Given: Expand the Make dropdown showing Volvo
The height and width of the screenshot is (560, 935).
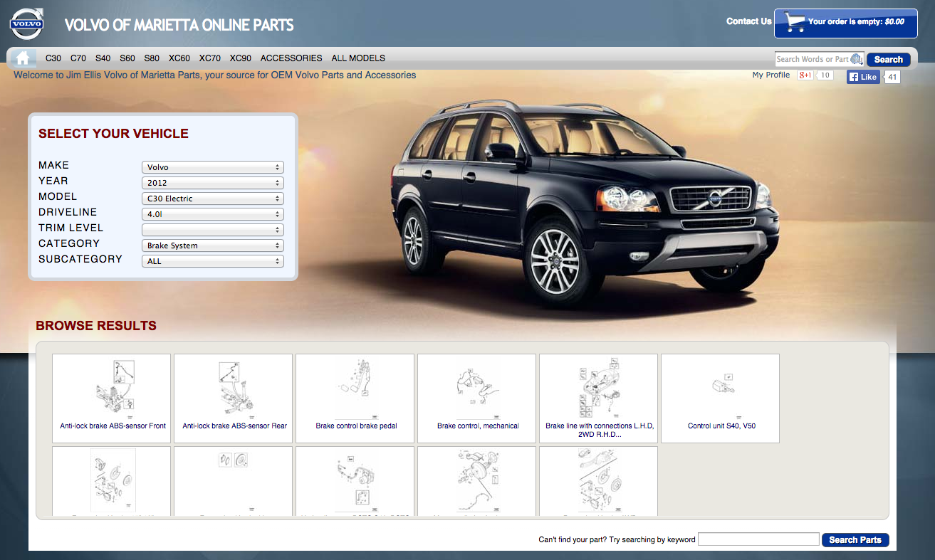Looking at the screenshot, I should tap(212, 167).
